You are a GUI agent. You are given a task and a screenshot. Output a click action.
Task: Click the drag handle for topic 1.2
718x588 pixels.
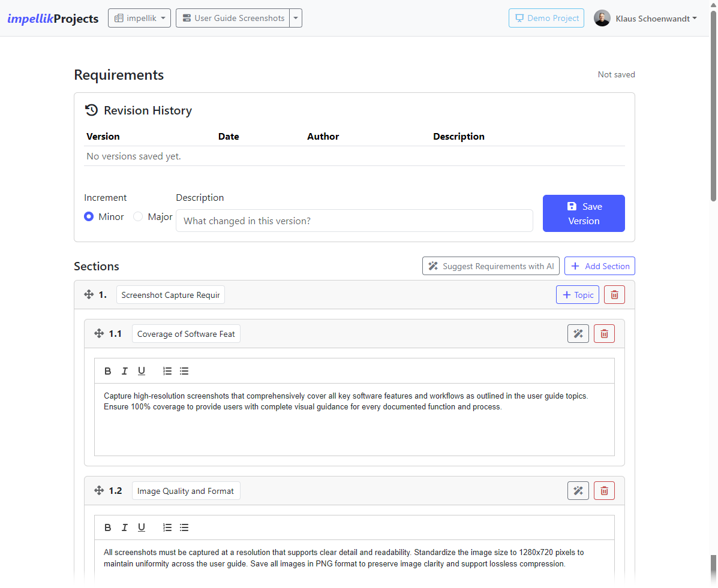(x=99, y=490)
